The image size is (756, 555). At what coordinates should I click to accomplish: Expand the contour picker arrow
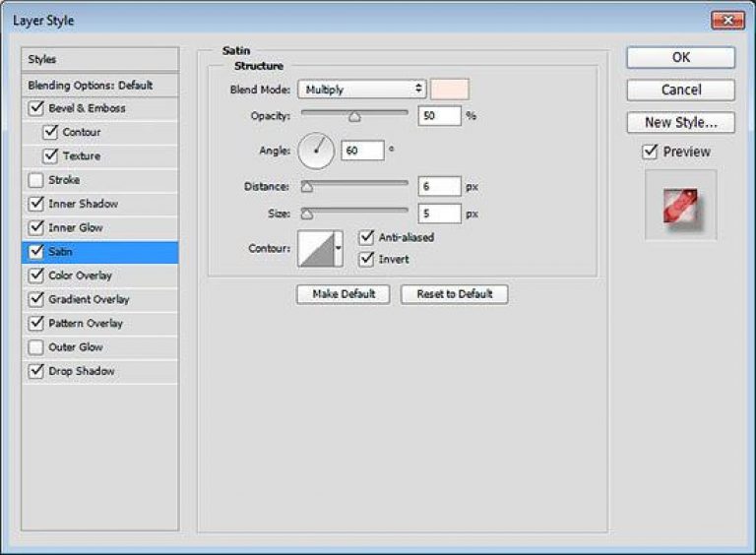point(340,249)
